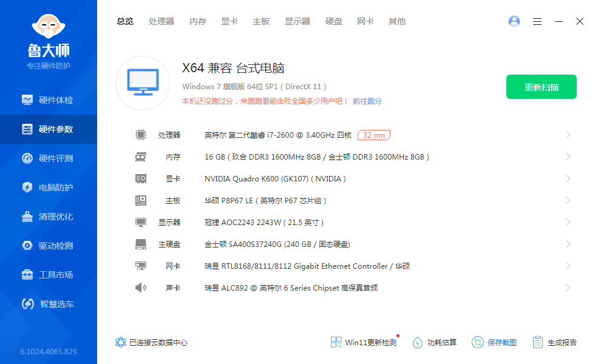Image resolution: width=595 pixels, height=364 pixels.
Task: Expand the 内存 row chevron
Action: (568, 157)
